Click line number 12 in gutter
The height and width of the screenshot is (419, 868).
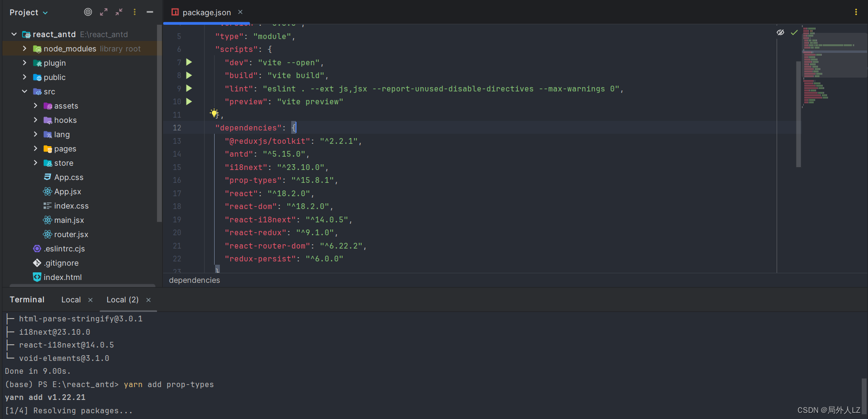(x=177, y=128)
